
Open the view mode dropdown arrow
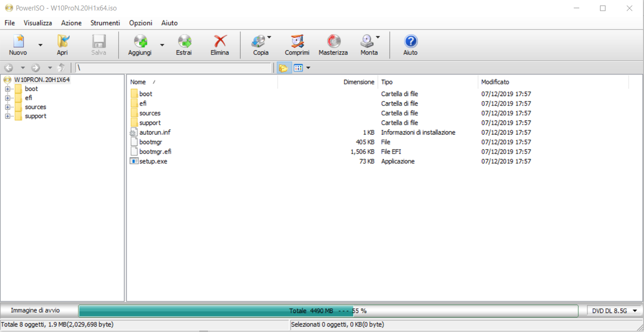click(x=308, y=68)
